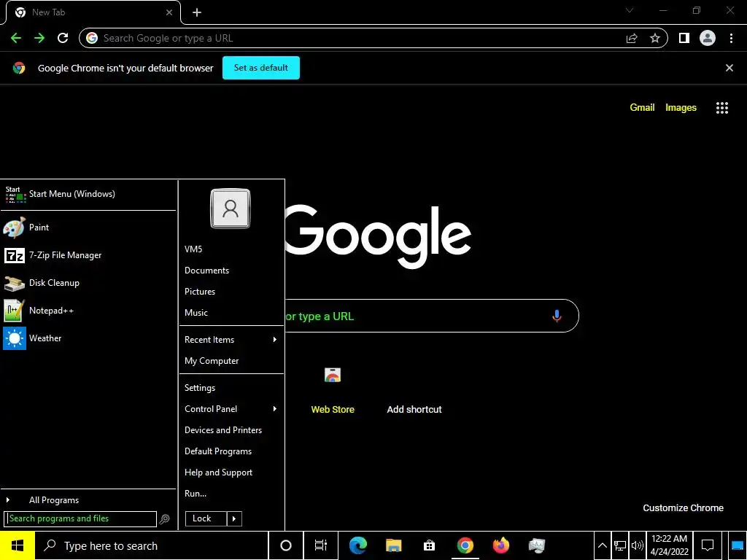This screenshot has height=560, width=747.
Task: Show hidden system tray icons
Action: pyautogui.click(x=602, y=545)
